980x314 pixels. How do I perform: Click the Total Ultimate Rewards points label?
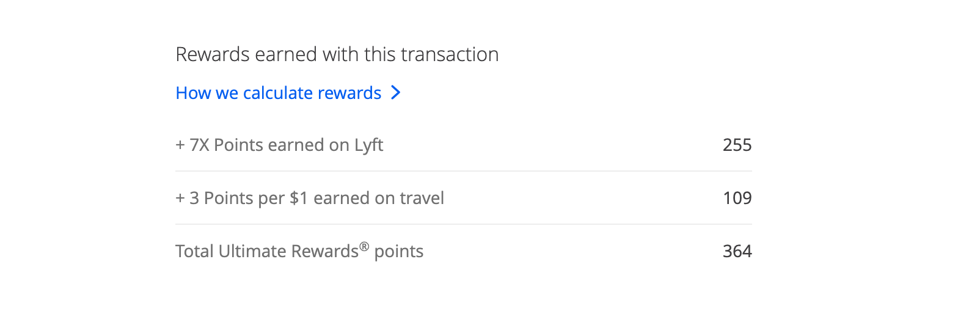(299, 251)
